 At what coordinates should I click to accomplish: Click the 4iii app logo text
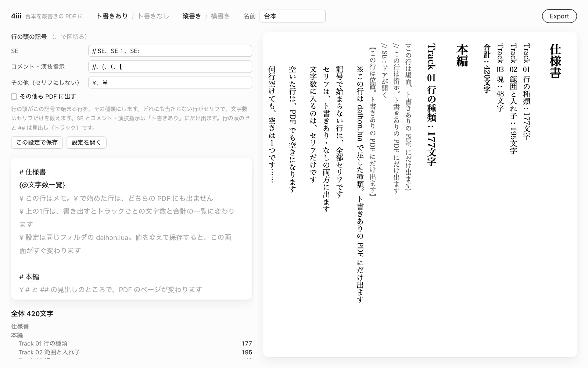pyautogui.click(x=16, y=16)
